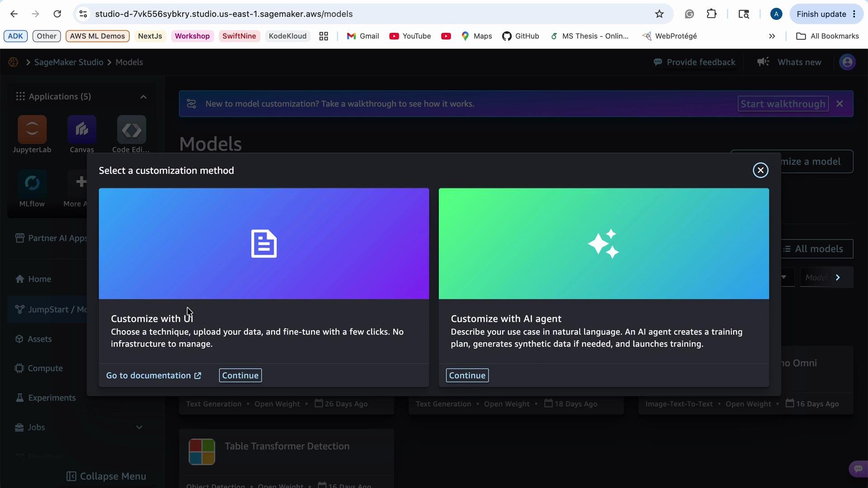Screen dimensions: 868x488
Task: Click the SageMaker home logo icon
Action: 13,62
